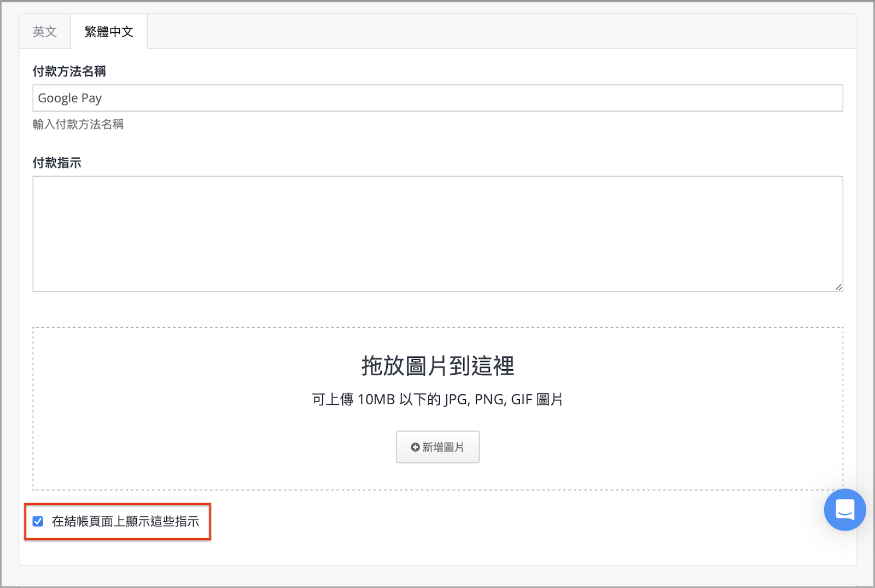This screenshot has width=875, height=588.
Task: Click the 付款方法名稱 label
Action: coord(69,71)
